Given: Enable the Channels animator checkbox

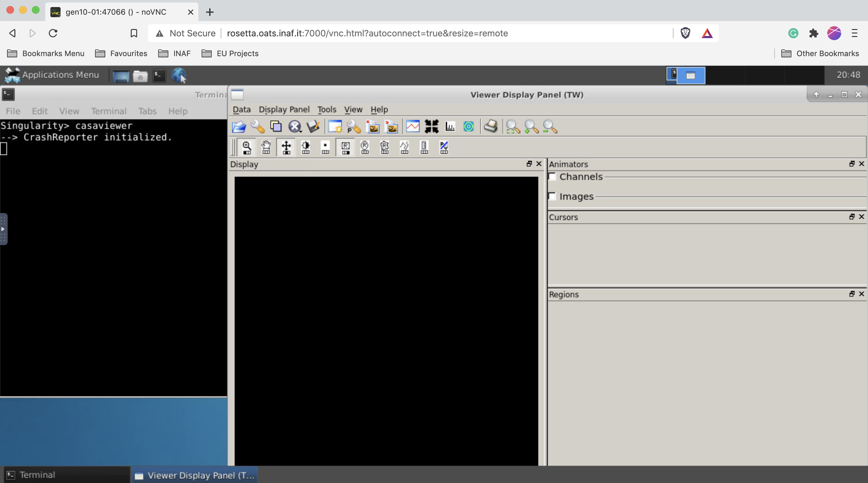Looking at the screenshot, I should [552, 177].
